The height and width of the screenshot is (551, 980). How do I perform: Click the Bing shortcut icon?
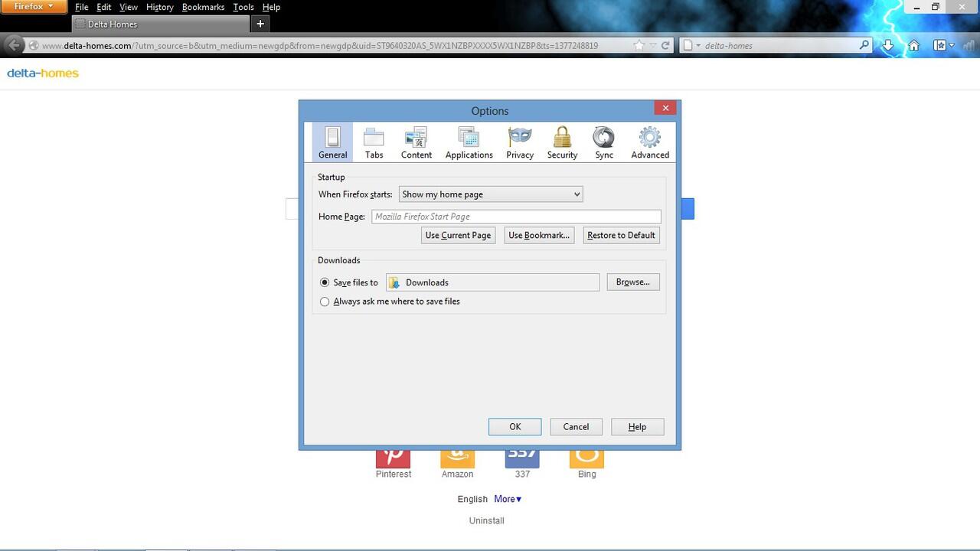[586, 458]
